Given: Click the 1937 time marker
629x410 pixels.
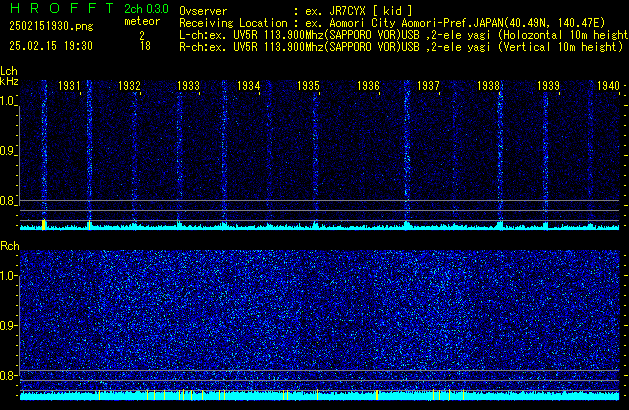Looking at the screenshot, I should pos(428,86).
